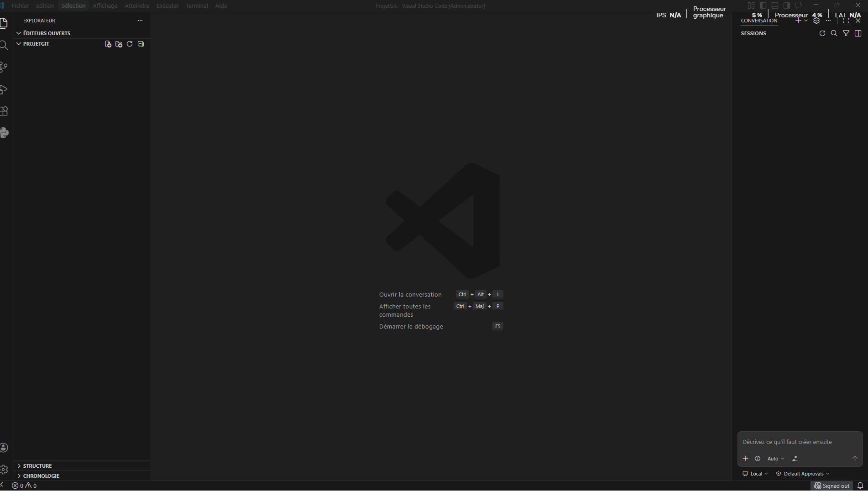Toggle the secondary side bar
Image resolution: width=868 pixels, height=491 pixels.
[x=787, y=5]
